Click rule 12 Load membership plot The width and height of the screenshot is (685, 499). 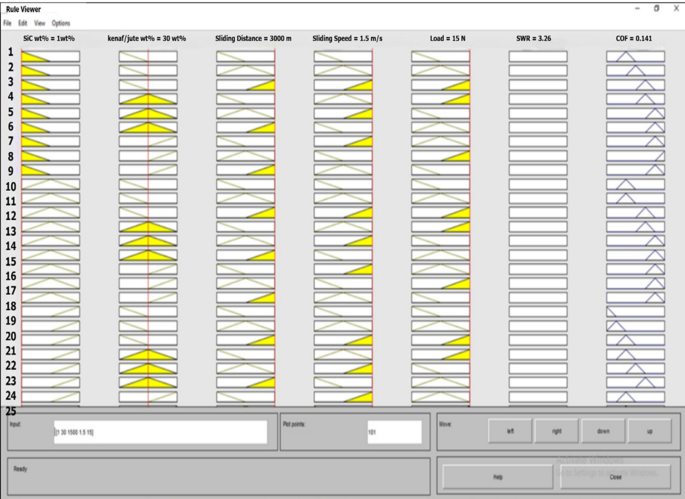pyautogui.click(x=440, y=214)
